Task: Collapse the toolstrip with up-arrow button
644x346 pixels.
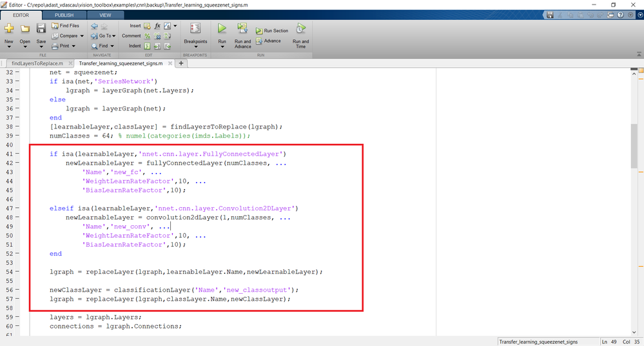Action: point(639,54)
